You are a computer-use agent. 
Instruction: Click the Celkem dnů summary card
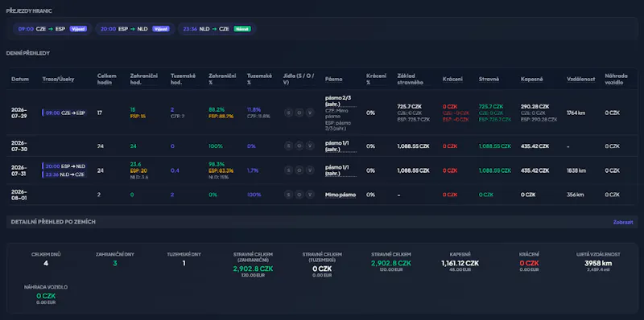46,260
